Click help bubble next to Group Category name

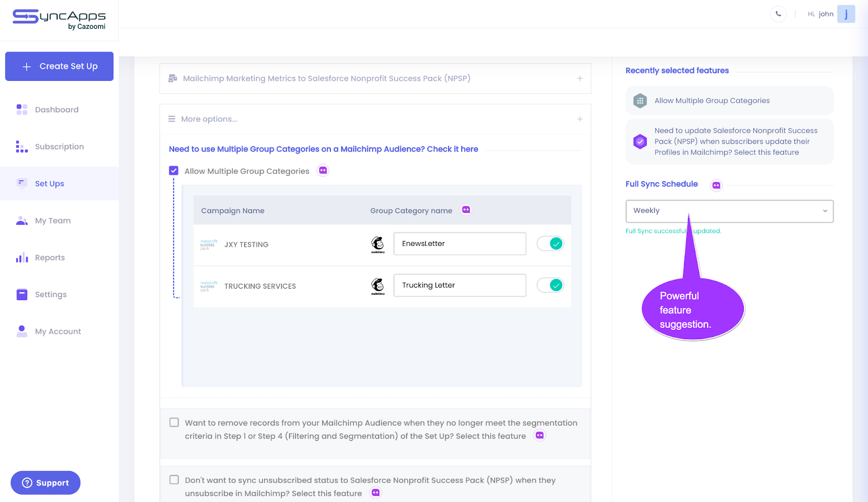point(466,209)
